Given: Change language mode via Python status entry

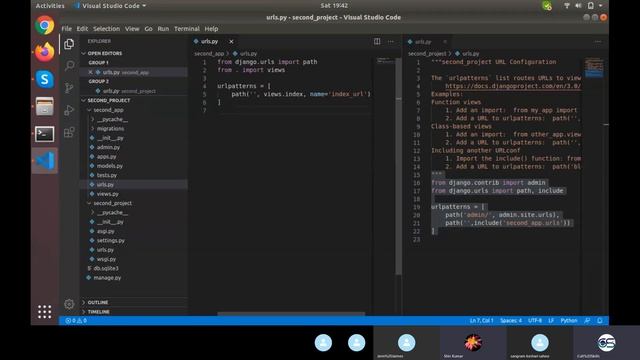Looking at the screenshot, I should pos(569,320).
